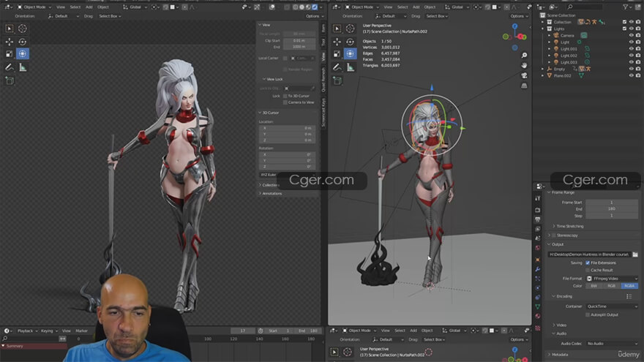Open the Output properties tab icon

(538, 219)
